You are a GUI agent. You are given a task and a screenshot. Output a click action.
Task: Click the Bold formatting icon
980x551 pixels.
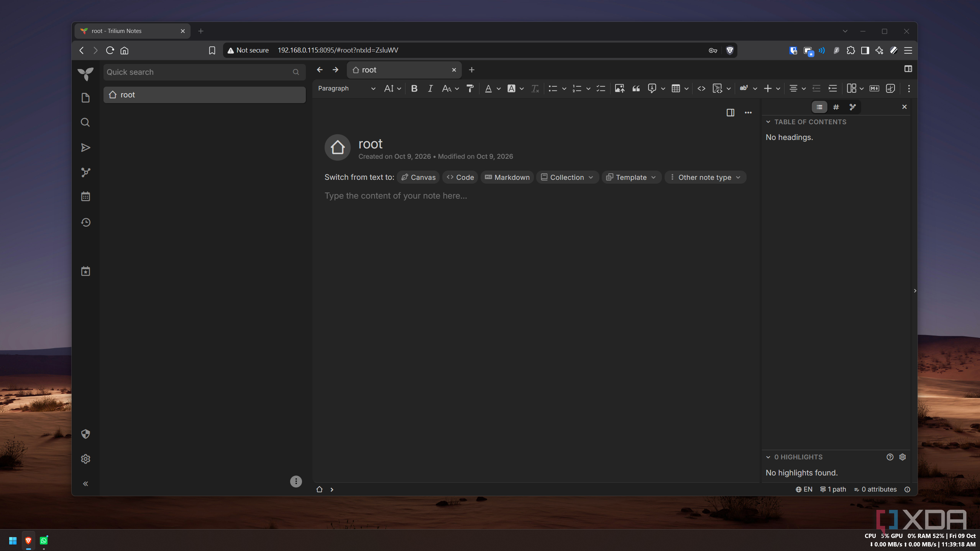click(414, 89)
